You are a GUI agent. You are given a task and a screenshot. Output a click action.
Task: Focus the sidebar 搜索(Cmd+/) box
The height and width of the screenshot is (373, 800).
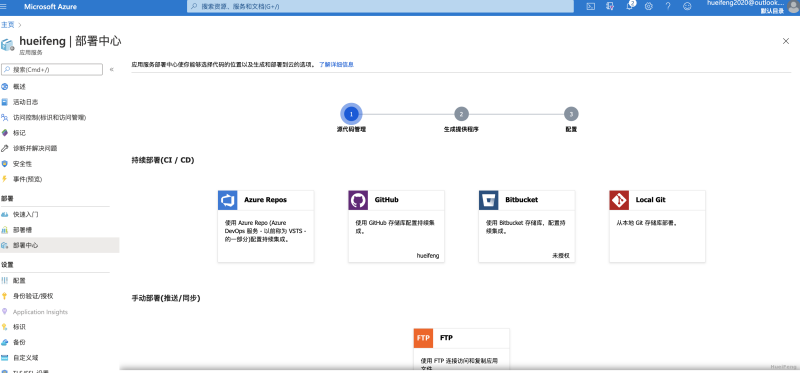coord(52,69)
